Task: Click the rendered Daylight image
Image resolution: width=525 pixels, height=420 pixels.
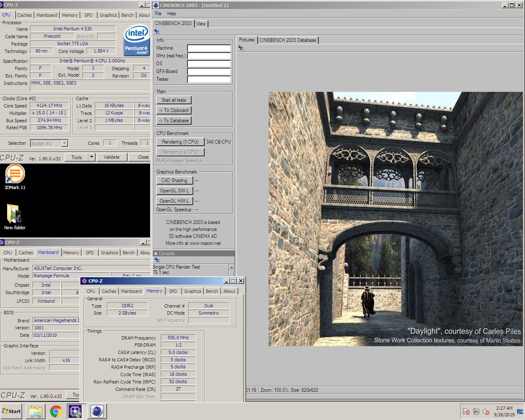Action: coord(396,219)
